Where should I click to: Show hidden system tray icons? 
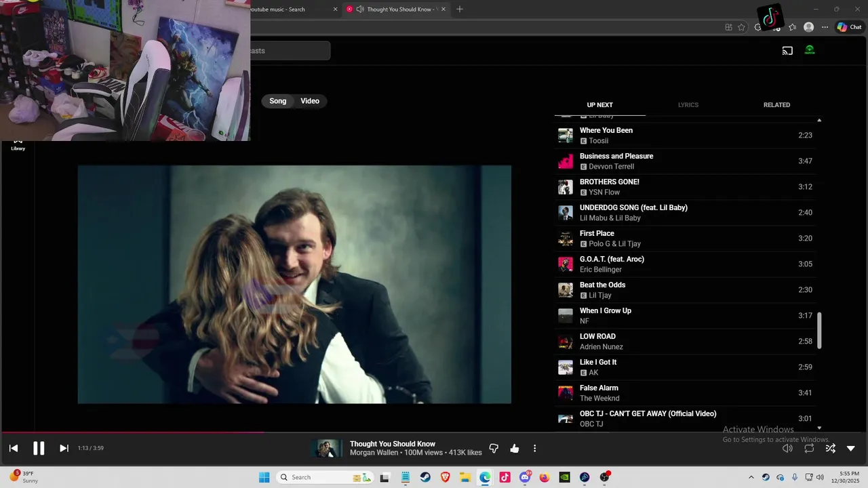(x=751, y=477)
